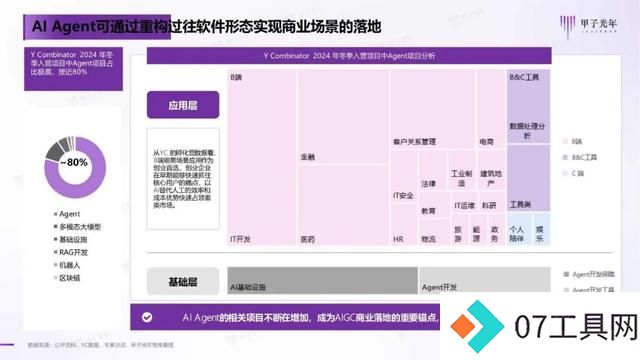The image size is (640, 360).
Task: Click the 多模态大模型 legend entry
Action: pyautogui.click(x=77, y=227)
